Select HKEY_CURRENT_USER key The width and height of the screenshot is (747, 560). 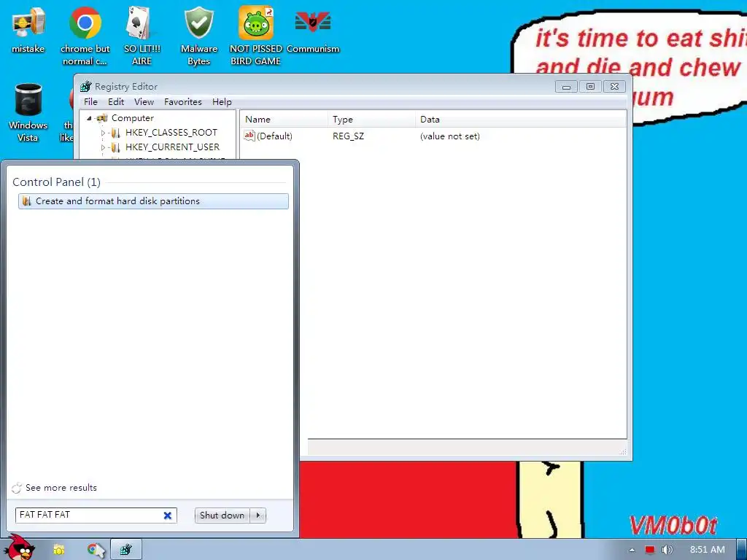pos(172,147)
